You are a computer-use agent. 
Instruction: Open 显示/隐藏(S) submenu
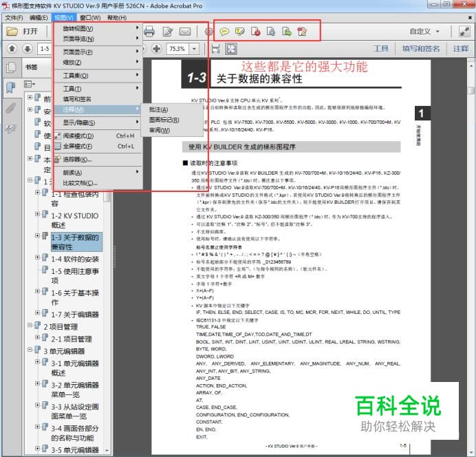(98, 123)
